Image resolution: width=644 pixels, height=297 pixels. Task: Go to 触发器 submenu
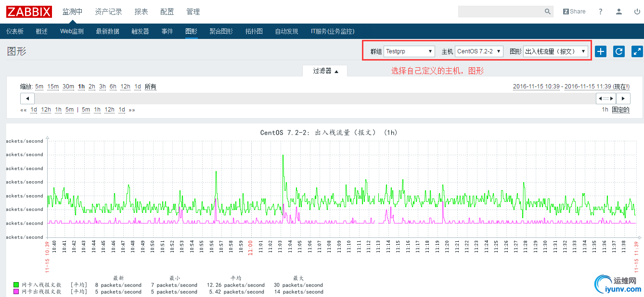coord(140,31)
